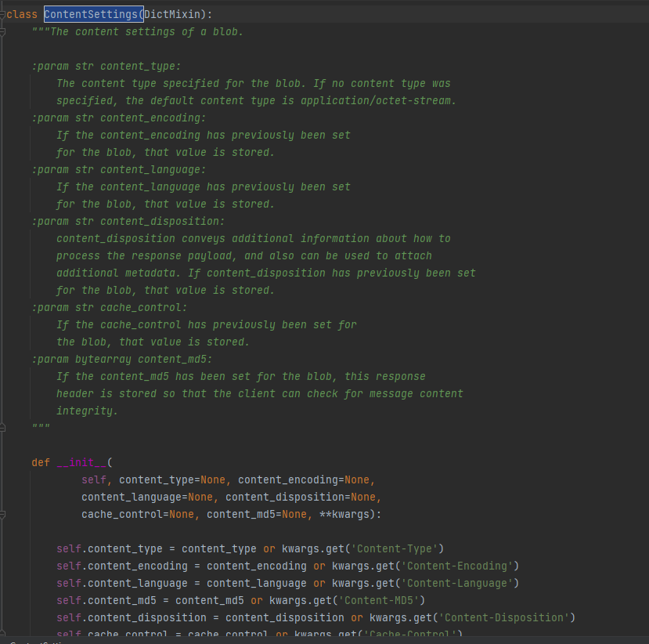Click the 'Content-Type' string literal

coord(395,548)
